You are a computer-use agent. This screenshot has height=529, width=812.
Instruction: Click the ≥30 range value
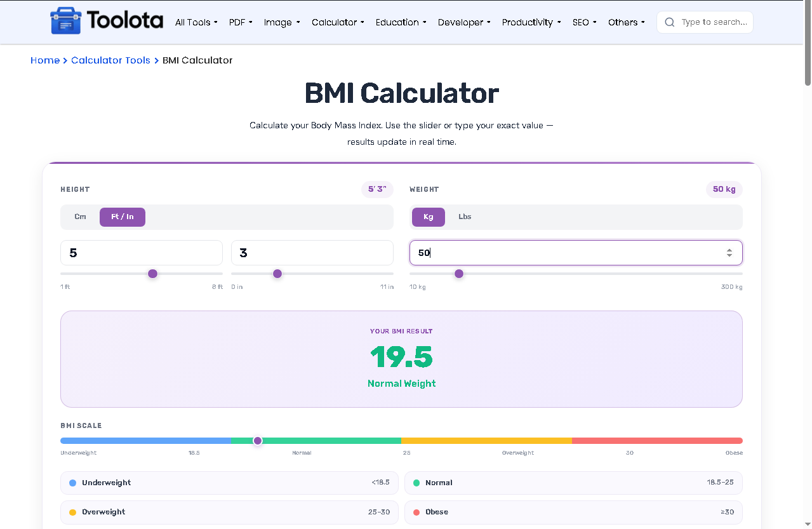(728, 512)
